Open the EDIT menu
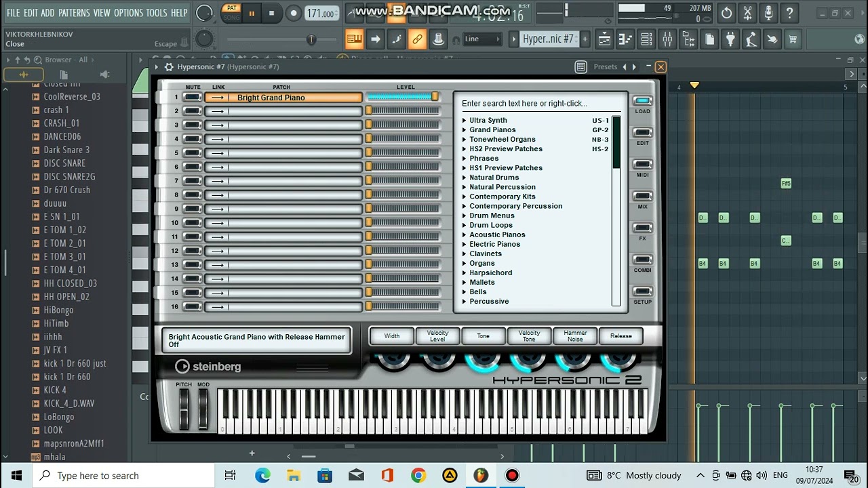The image size is (868, 488). click(31, 13)
